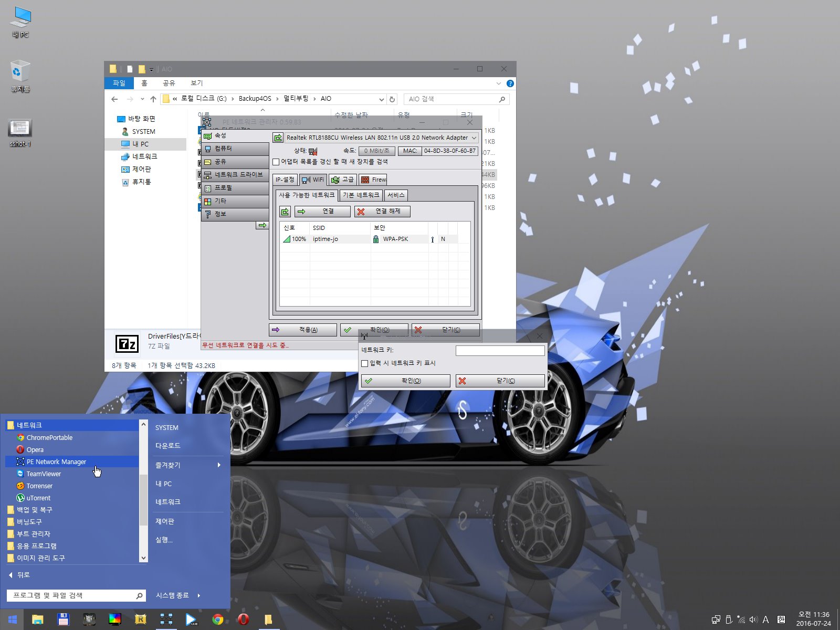Expand the Explorer ribbon chevron
The height and width of the screenshot is (630, 840).
point(499,83)
